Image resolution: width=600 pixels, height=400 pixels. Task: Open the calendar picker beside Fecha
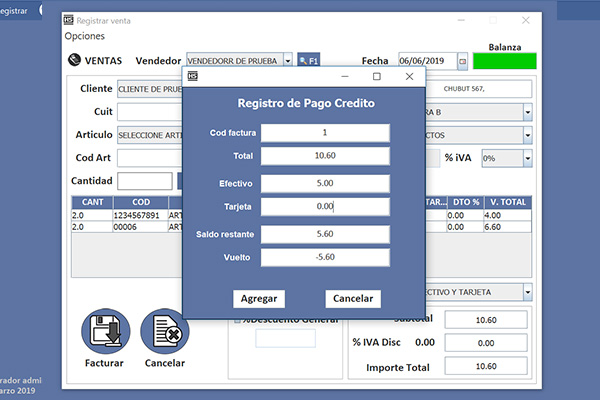coord(463,61)
